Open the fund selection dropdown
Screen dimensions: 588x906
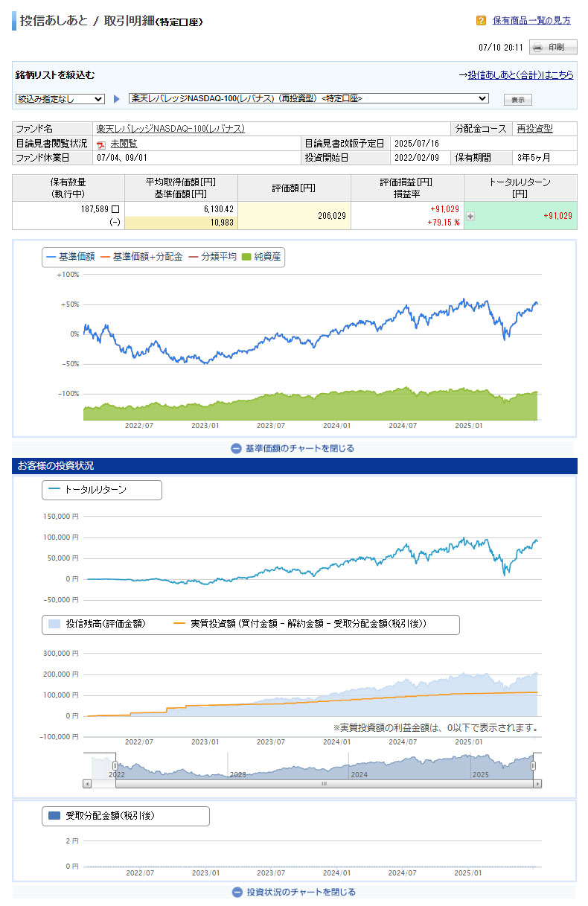tap(308, 98)
